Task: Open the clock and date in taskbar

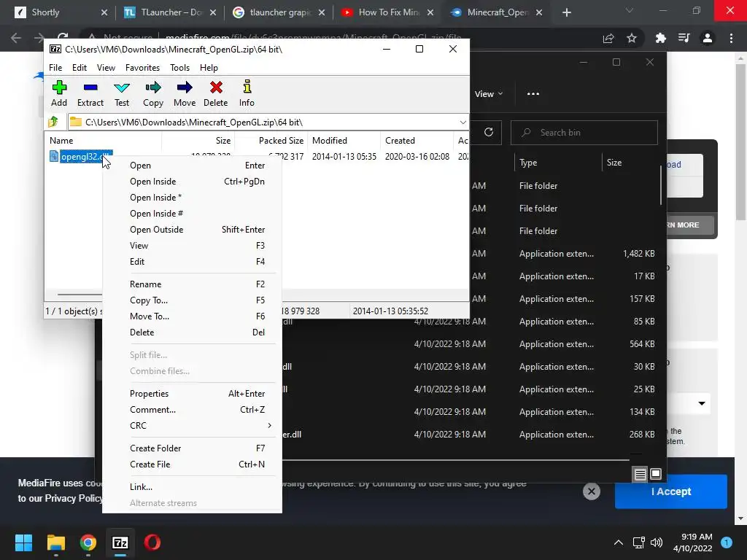Action: tap(693, 542)
